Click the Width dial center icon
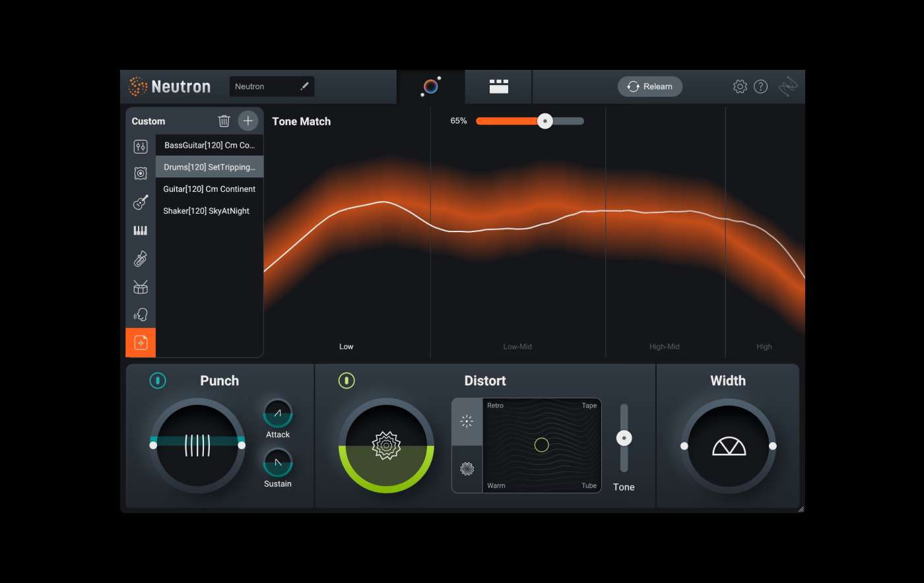 (x=729, y=446)
